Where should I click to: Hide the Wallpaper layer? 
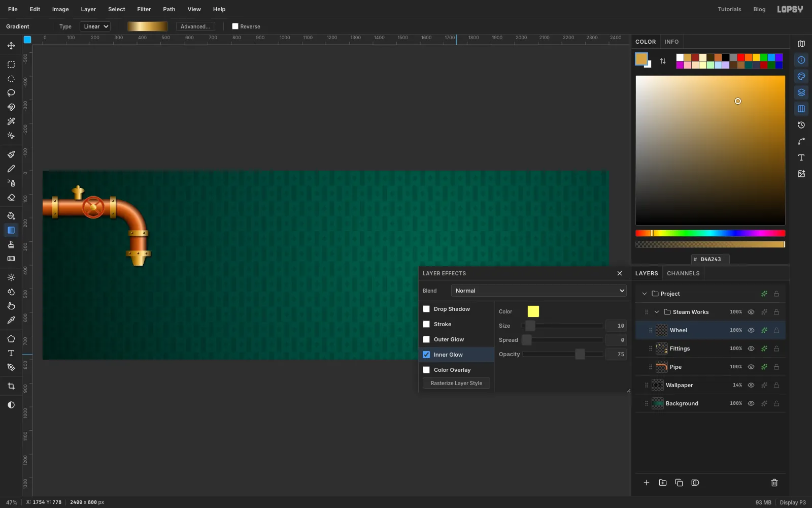tap(751, 385)
